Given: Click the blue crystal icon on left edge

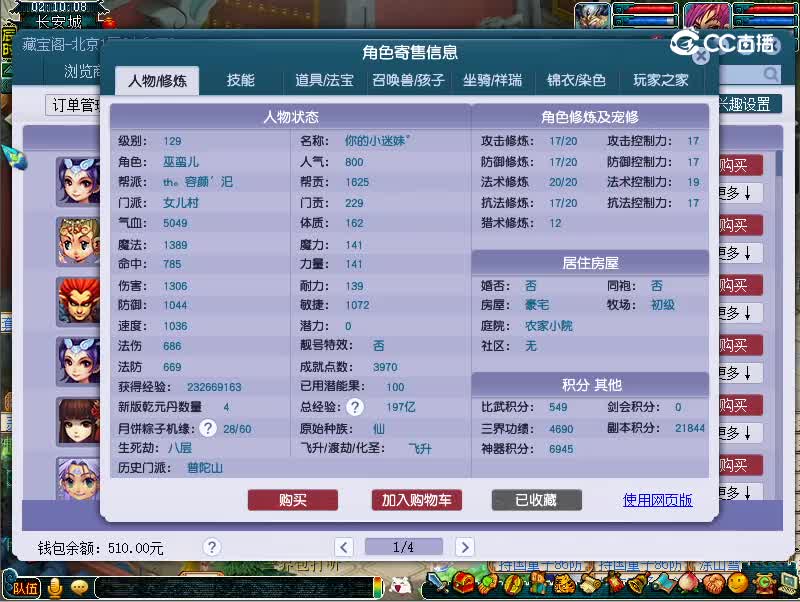Looking at the screenshot, I should pos(14,157).
